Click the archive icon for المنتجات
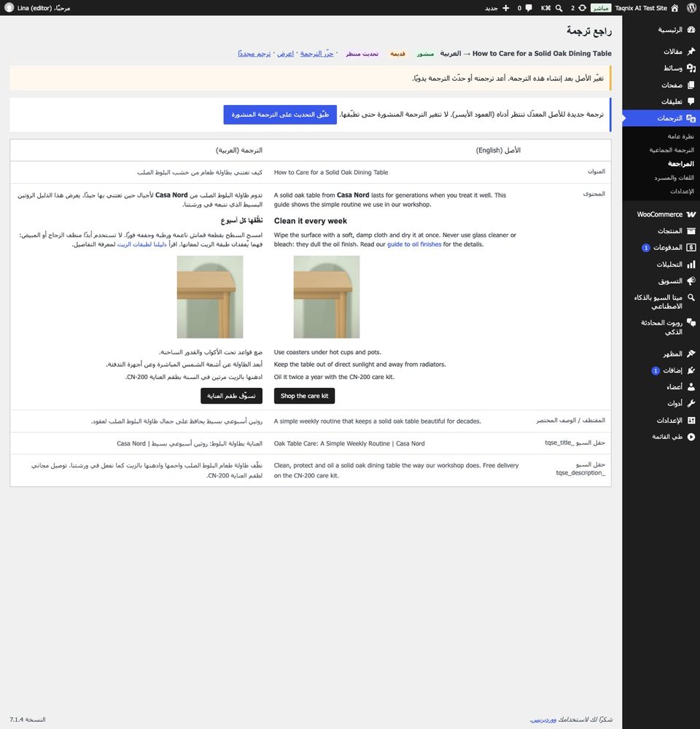This screenshot has height=729, width=700. click(691, 231)
